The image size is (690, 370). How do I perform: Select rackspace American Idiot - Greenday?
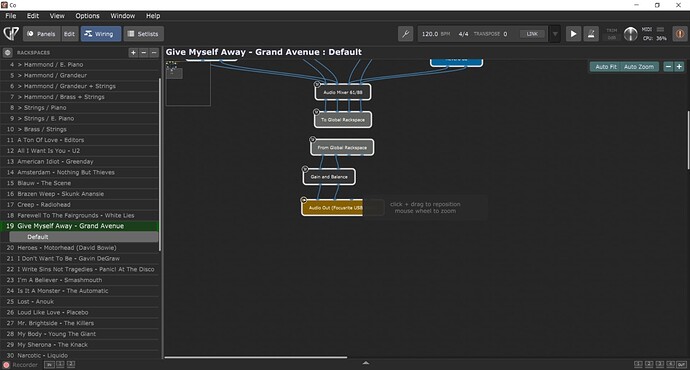[x=80, y=161]
